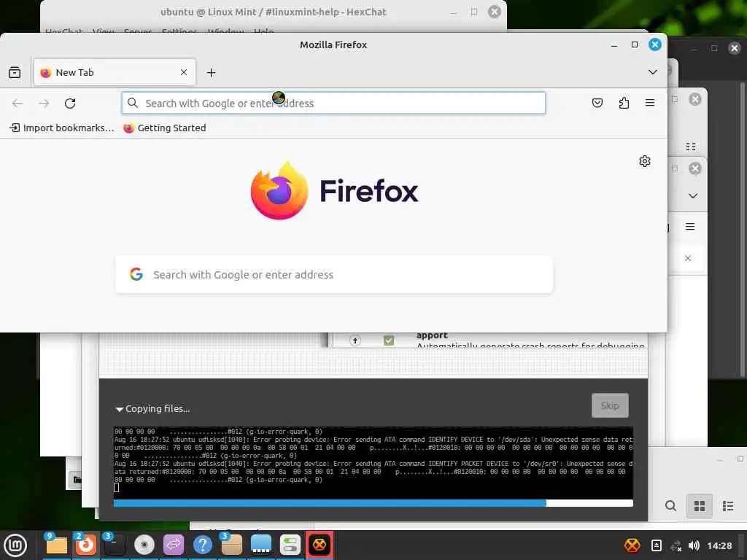
Task: Click search icon in bottom-right file window
Action: (x=670, y=506)
